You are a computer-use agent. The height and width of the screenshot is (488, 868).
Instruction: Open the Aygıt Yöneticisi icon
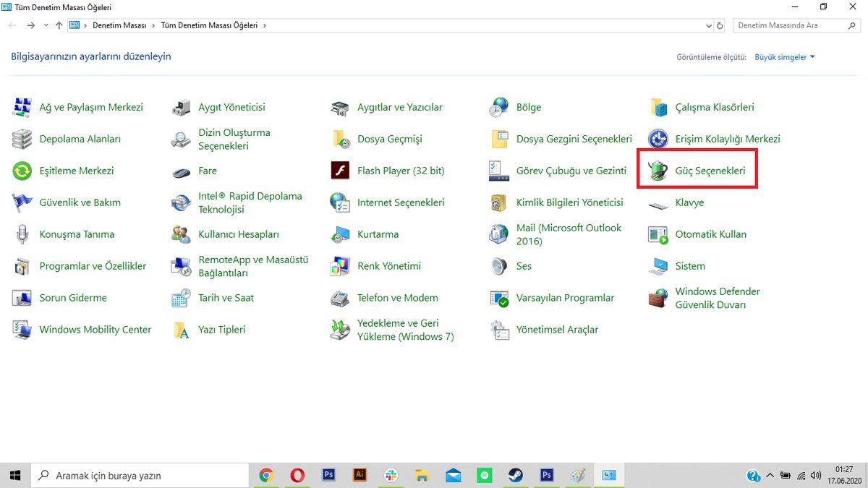(x=181, y=108)
